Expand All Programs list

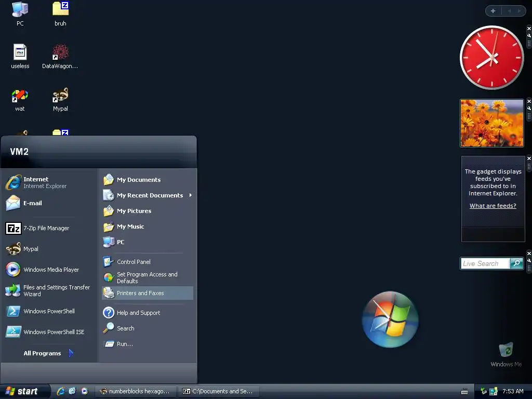tap(48, 353)
